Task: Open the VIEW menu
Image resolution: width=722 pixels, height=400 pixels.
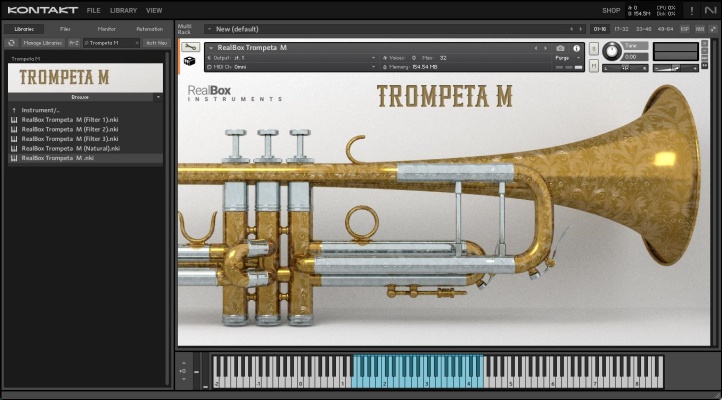Action: (154, 10)
